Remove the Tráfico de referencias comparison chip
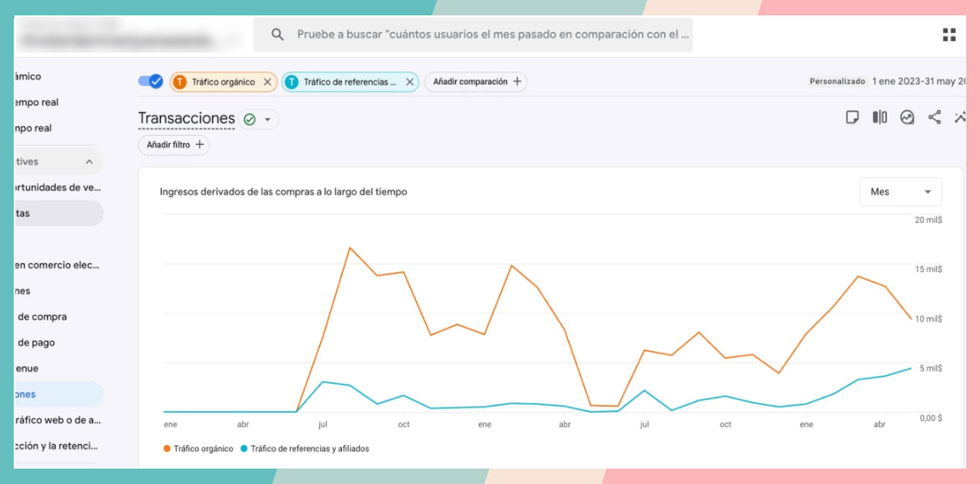Viewport: 980px width, 484px height. point(409,82)
